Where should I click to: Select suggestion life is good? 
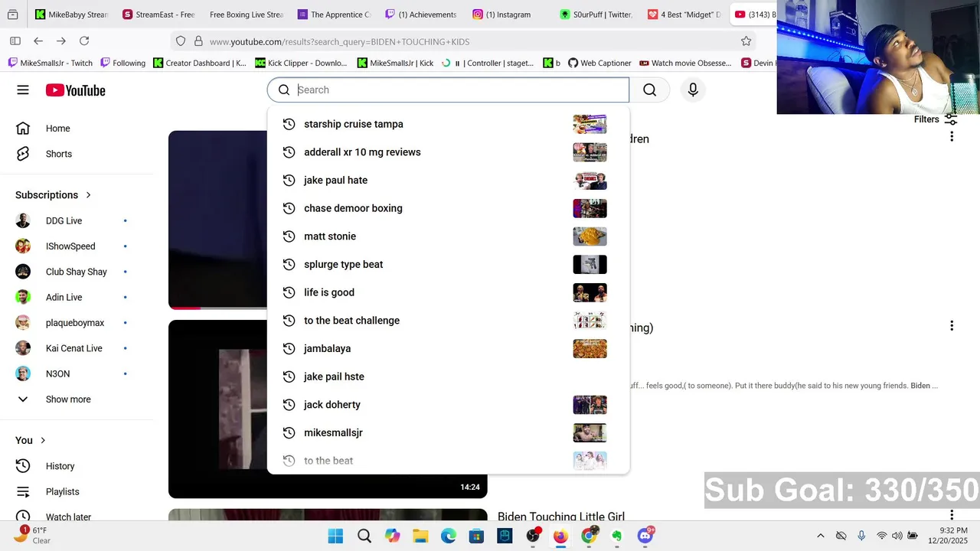click(x=448, y=292)
